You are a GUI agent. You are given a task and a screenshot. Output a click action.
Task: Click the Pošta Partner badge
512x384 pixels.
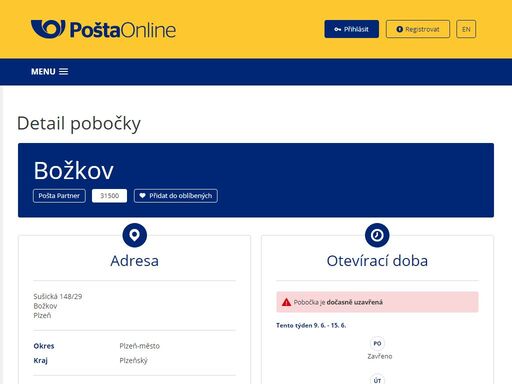(x=59, y=196)
